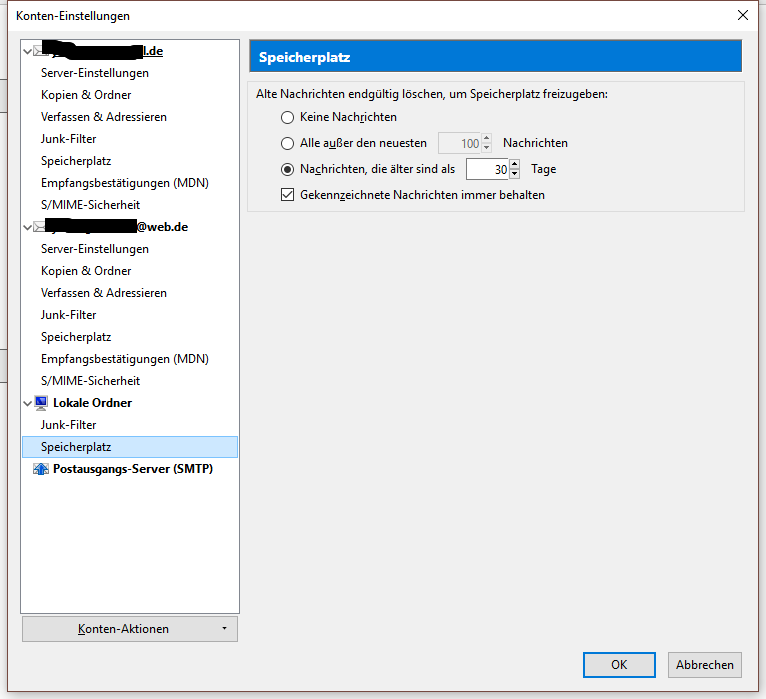Click the days input field showing 30

(x=488, y=170)
